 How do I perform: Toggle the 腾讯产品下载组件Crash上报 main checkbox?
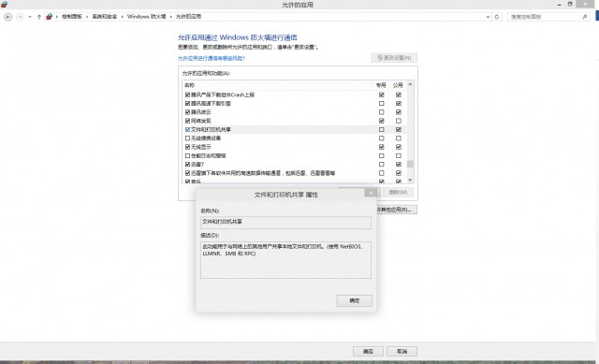(x=187, y=95)
